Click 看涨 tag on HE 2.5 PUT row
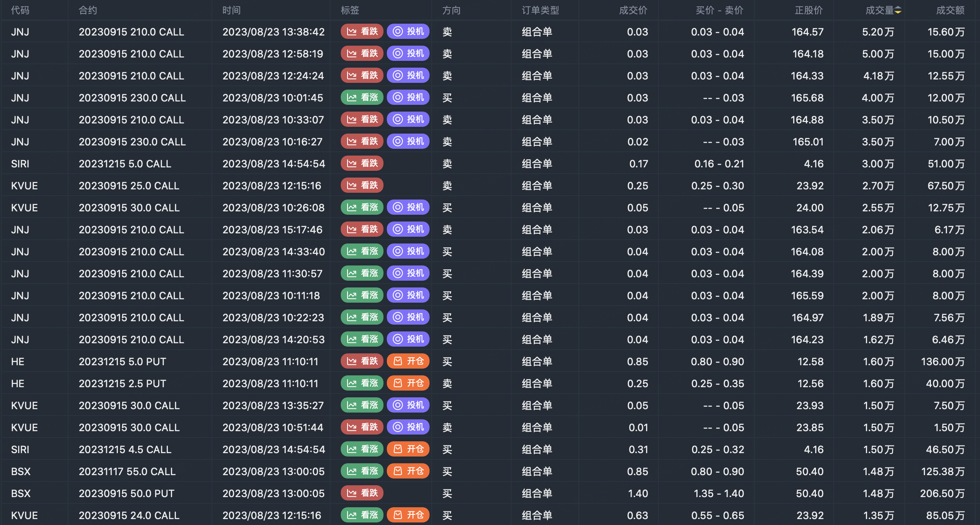 tap(362, 383)
